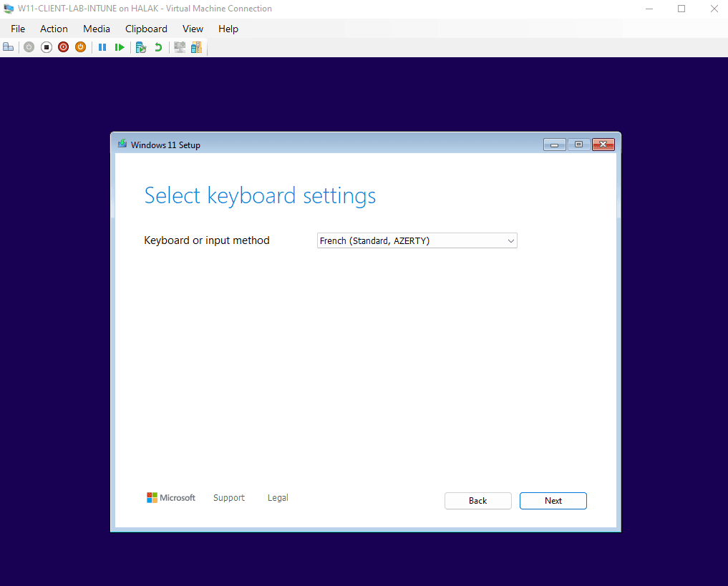Open the Clipboard menu
This screenshot has width=728, height=586.
(146, 29)
